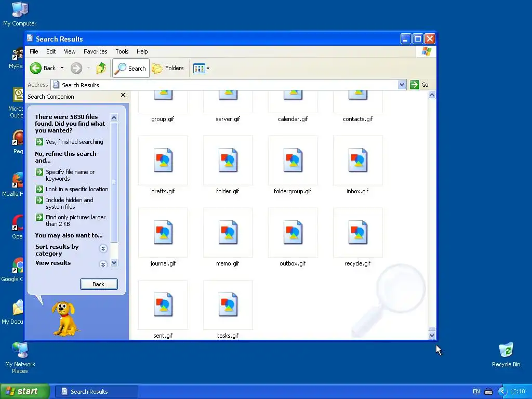This screenshot has width=532, height=399.
Task: Expand Sort results by category chevron
Action: click(x=103, y=249)
